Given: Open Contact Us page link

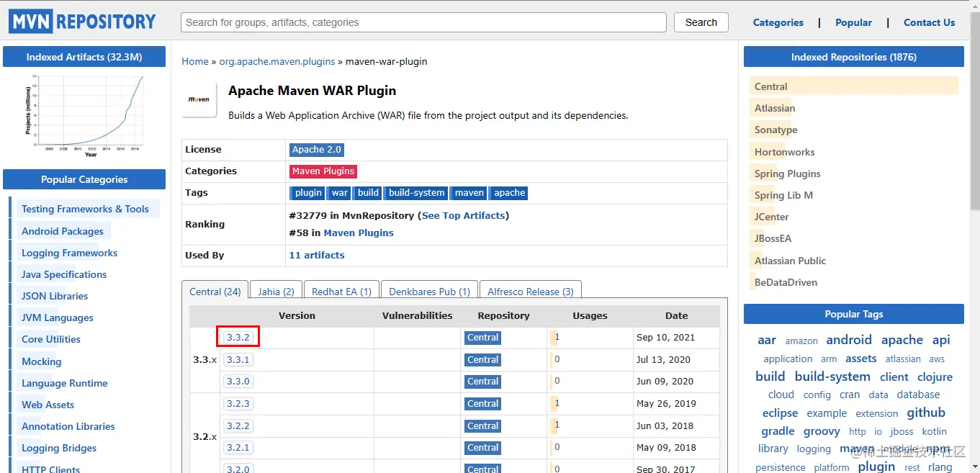Looking at the screenshot, I should (x=929, y=22).
